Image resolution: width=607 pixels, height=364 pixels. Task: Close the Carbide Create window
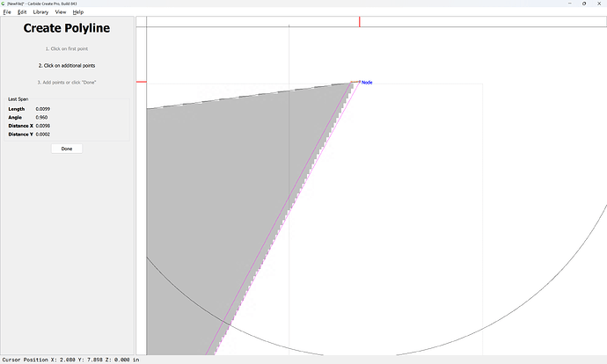point(599,4)
